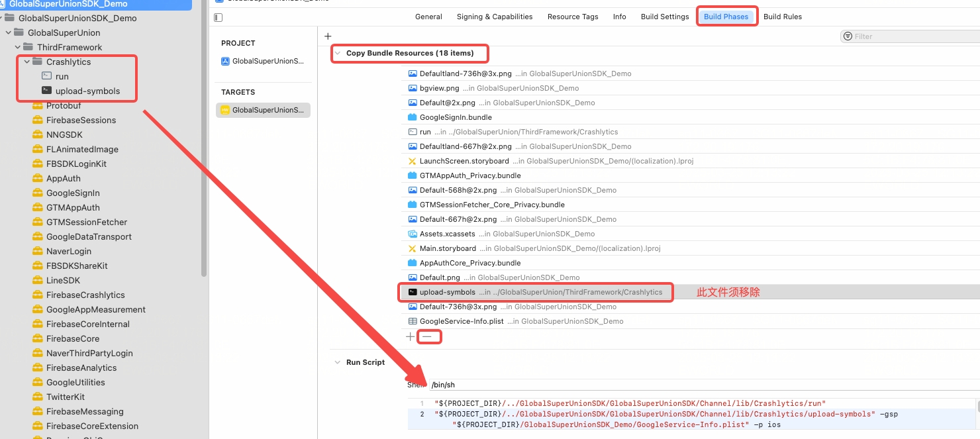This screenshot has height=439, width=980.
Task: Click the upload-symbols icon in the navigator
Action: point(46,91)
